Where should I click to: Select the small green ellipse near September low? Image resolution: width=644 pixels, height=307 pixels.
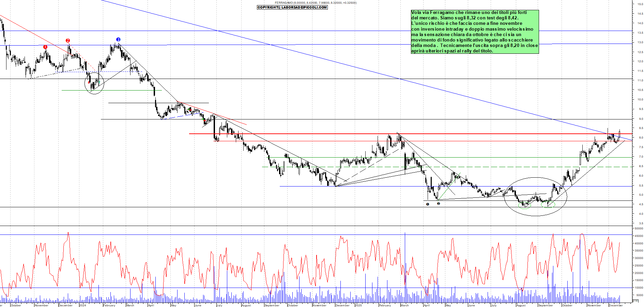point(548,205)
